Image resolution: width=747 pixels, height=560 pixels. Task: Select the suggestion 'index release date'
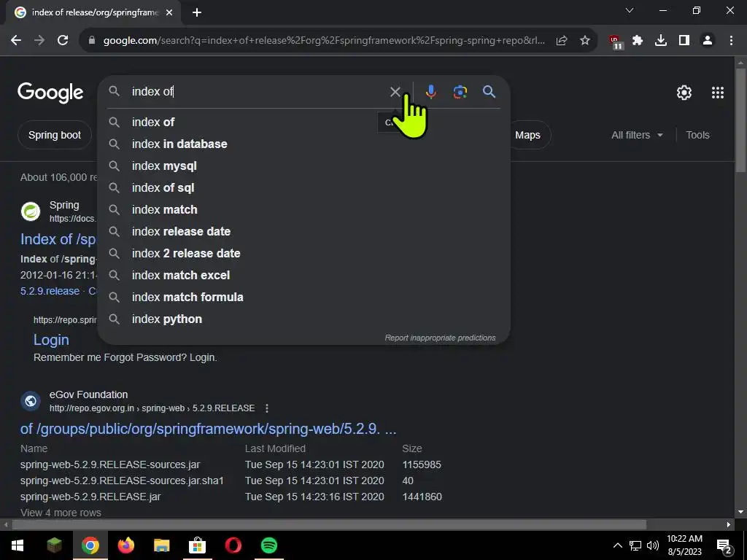[x=303, y=231]
